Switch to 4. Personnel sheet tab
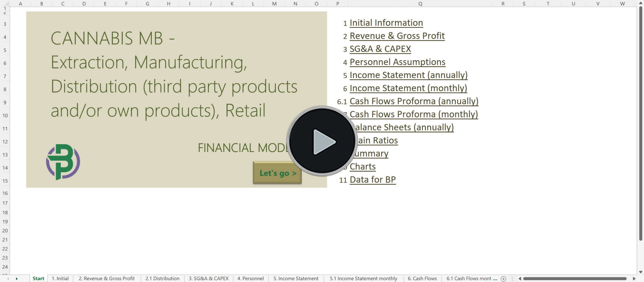The width and height of the screenshot is (644, 282). coord(250,278)
